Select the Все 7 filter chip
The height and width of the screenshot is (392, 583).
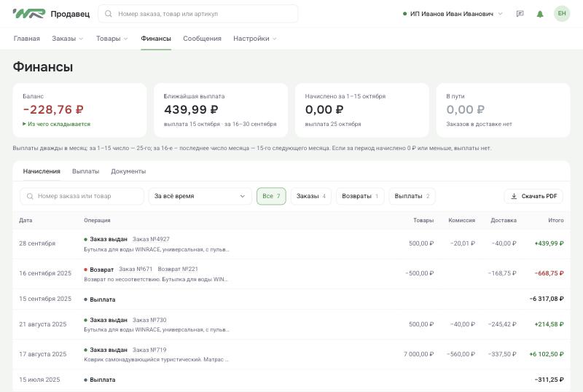[271, 196]
